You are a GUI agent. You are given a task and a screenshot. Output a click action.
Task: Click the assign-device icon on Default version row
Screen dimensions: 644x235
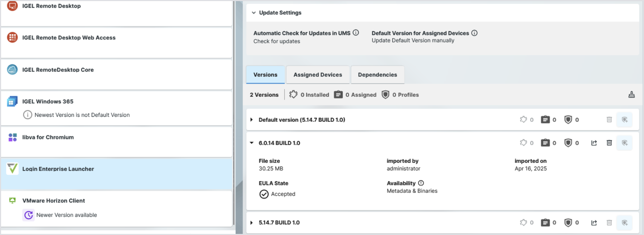pos(624,120)
